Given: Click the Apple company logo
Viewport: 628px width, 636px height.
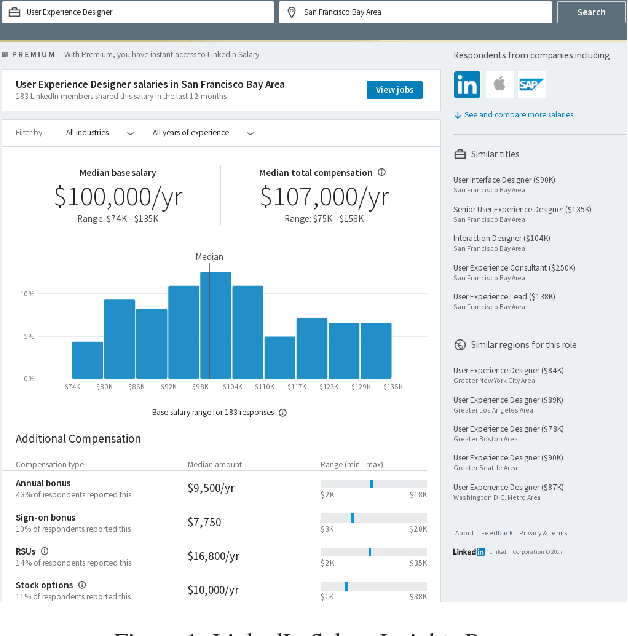Looking at the screenshot, I should pyautogui.click(x=498, y=85).
